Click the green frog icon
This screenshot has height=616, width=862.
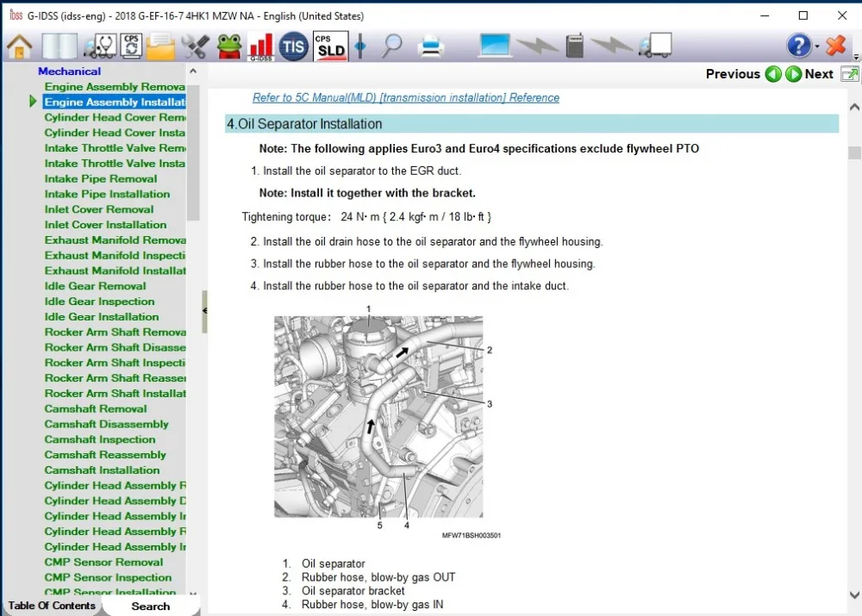click(229, 47)
